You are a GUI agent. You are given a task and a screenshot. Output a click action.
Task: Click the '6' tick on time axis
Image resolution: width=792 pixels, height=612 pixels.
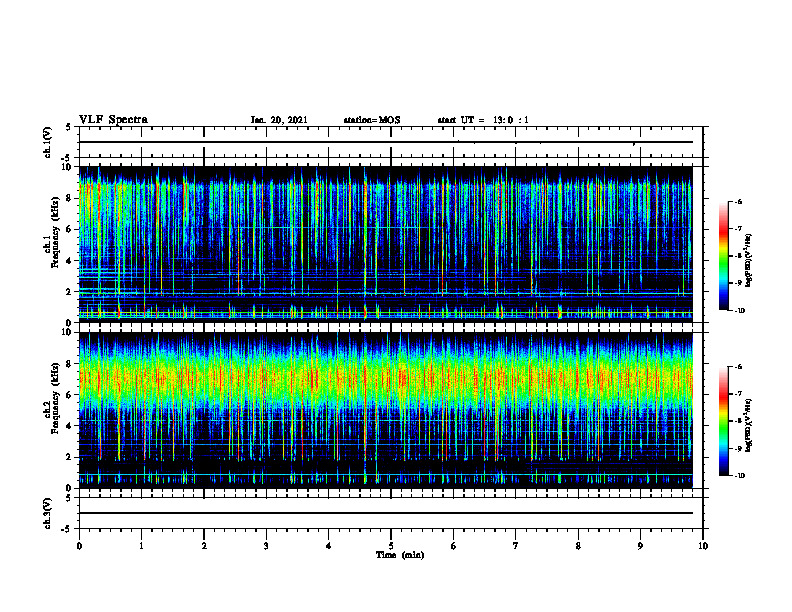[453, 546]
